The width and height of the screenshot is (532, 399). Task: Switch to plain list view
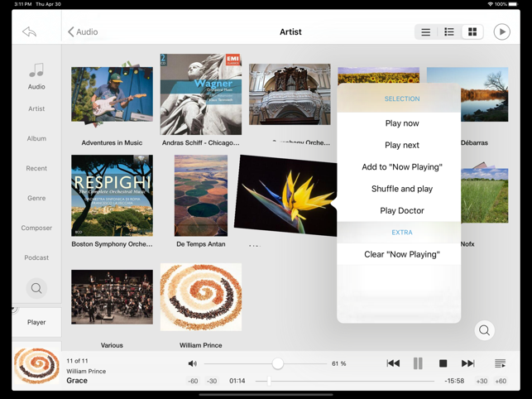426,32
